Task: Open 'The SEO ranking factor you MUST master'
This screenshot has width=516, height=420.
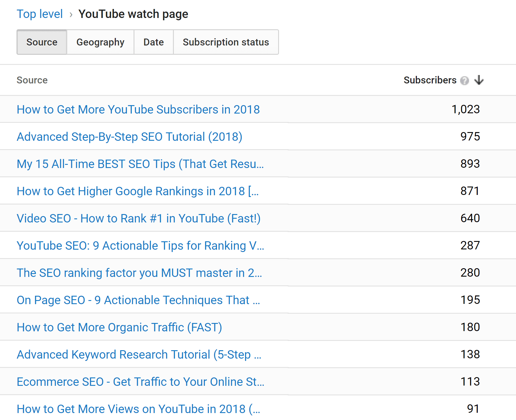Action: click(x=139, y=273)
